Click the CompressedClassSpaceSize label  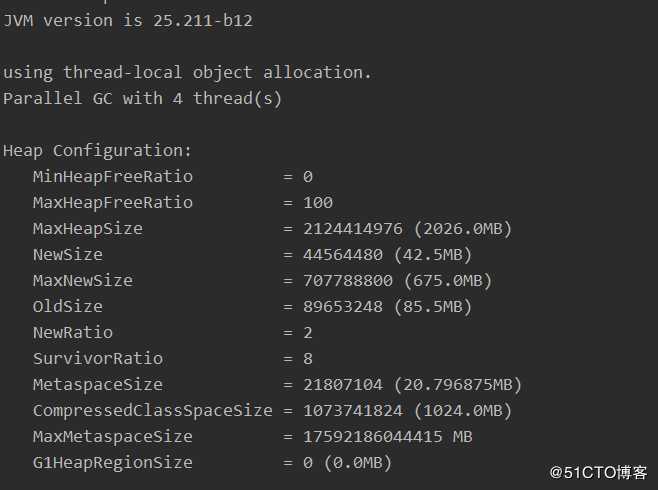pyautogui.click(x=152, y=410)
